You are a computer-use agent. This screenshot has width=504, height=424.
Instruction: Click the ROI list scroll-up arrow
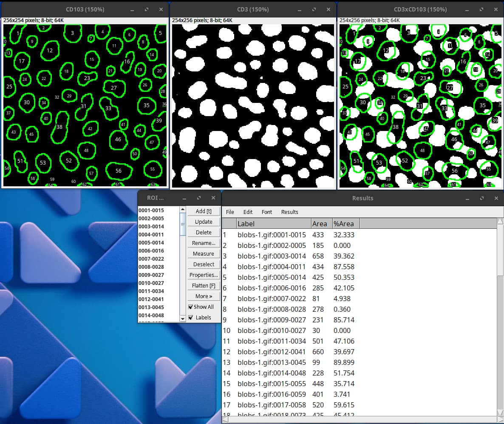tap(183, 210)
